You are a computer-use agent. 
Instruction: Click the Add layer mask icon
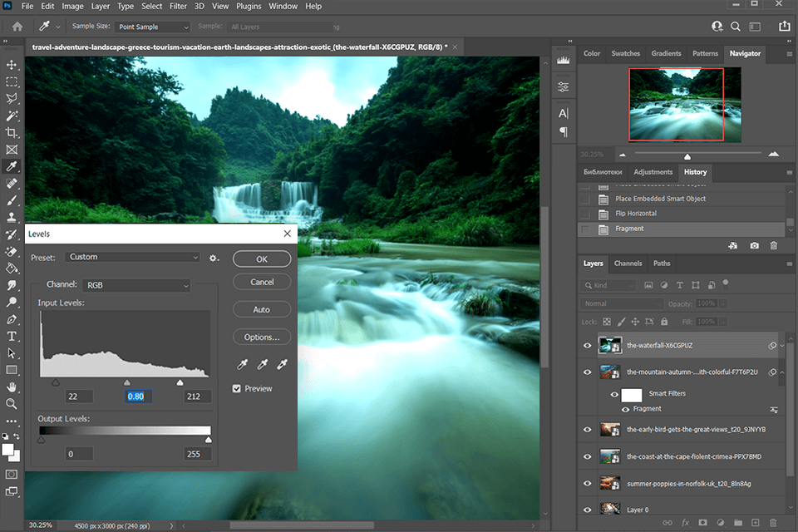[x=702, y=523]
